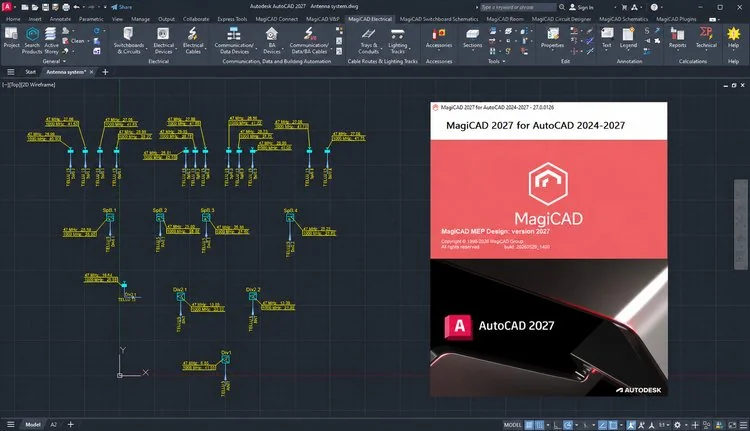The image size is (750, 431).
Task: Click the search magnifier icon in the title bar
Action: [562, 7]
